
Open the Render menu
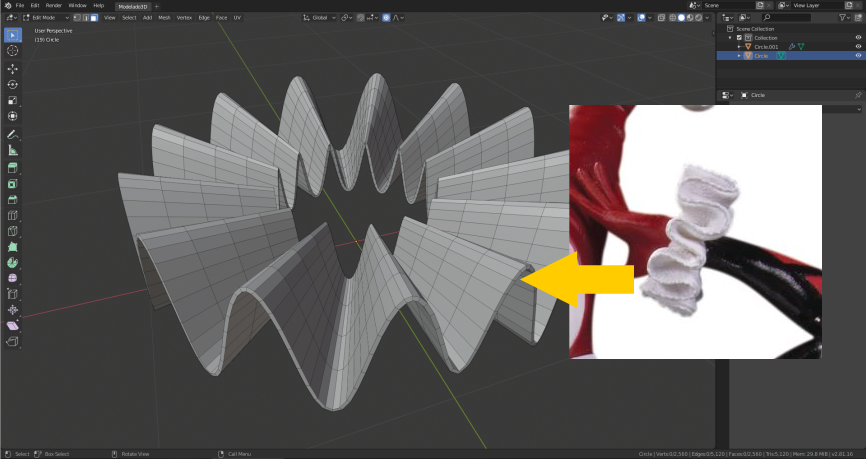[54, 6]
